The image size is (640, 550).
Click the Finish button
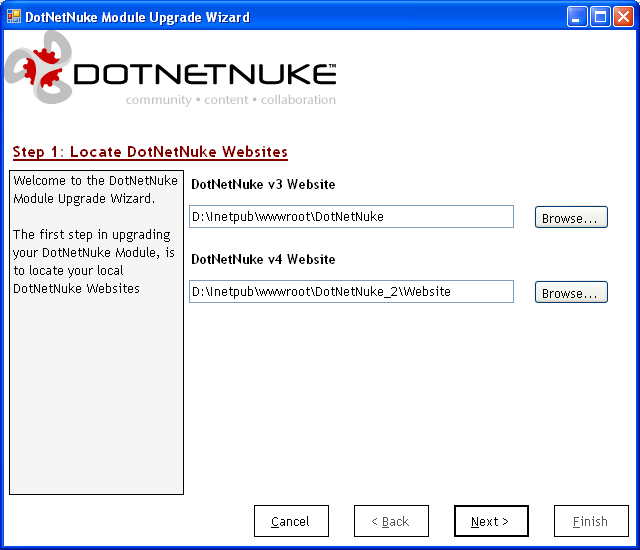tap(591, 521)
